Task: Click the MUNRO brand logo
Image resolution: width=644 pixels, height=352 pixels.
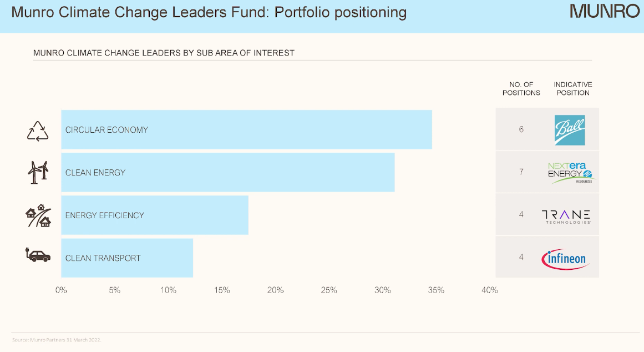Action: (604, 12)
